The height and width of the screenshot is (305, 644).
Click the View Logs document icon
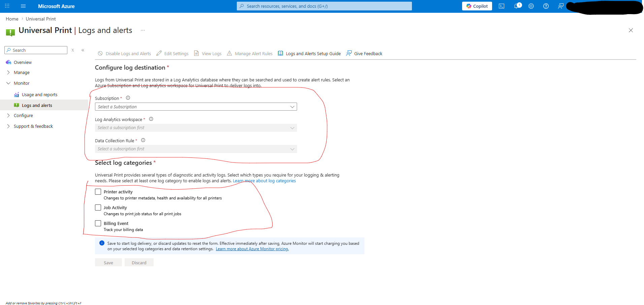(x=196, y=53)
